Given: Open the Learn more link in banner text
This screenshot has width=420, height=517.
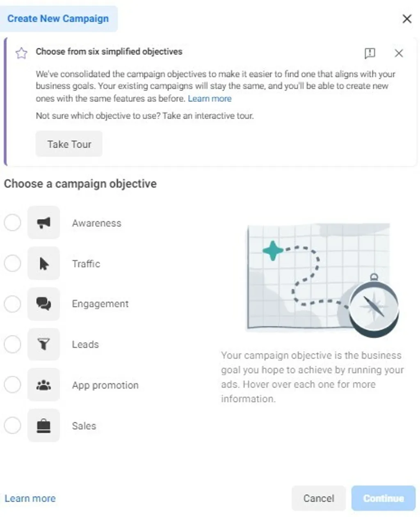Looking at the screenshot, I should click(210, 98).
